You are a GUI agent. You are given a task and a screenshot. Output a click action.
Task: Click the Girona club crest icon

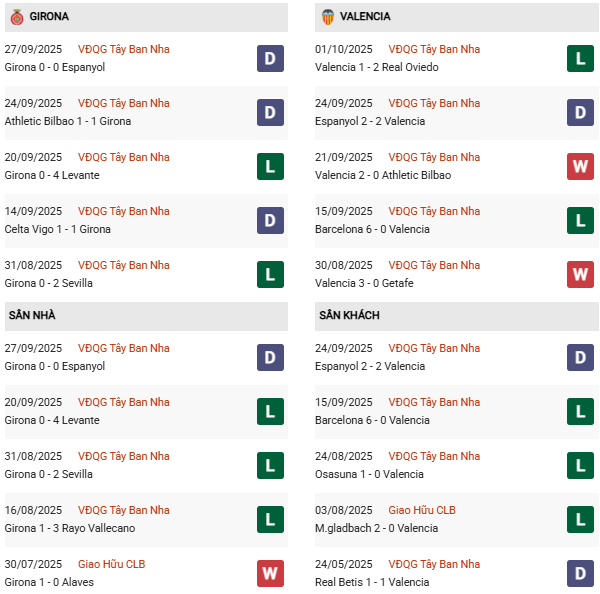[x=15, y=17]
